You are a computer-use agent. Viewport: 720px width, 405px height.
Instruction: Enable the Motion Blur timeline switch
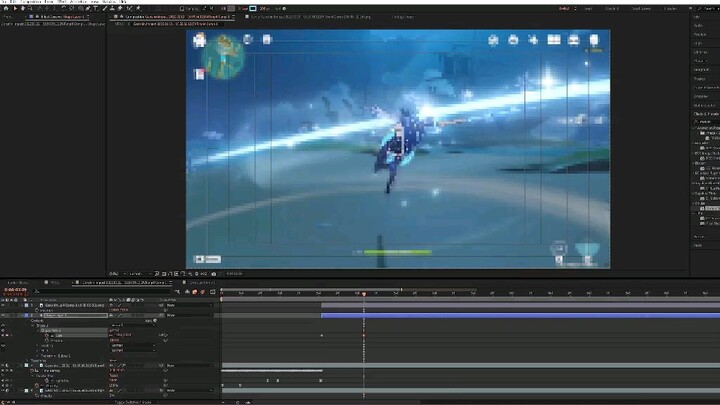pos(202,292)
